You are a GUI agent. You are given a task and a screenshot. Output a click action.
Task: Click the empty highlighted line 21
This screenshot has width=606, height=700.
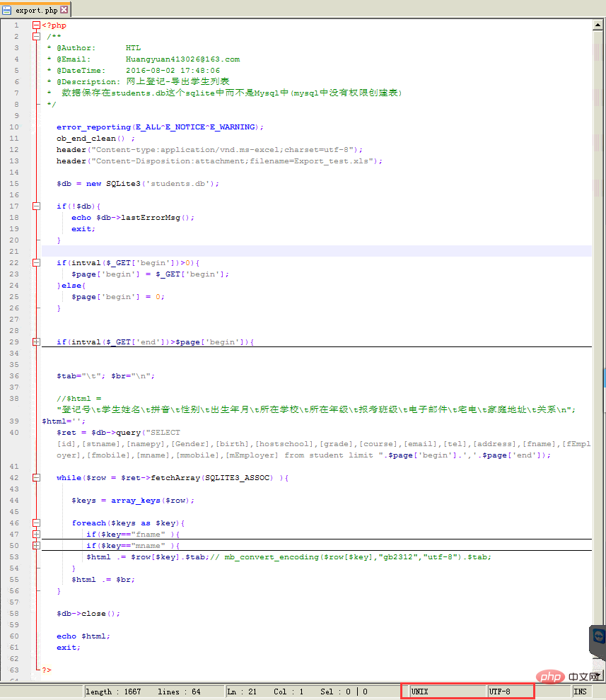pyautogui.click(x=317, y=251)
